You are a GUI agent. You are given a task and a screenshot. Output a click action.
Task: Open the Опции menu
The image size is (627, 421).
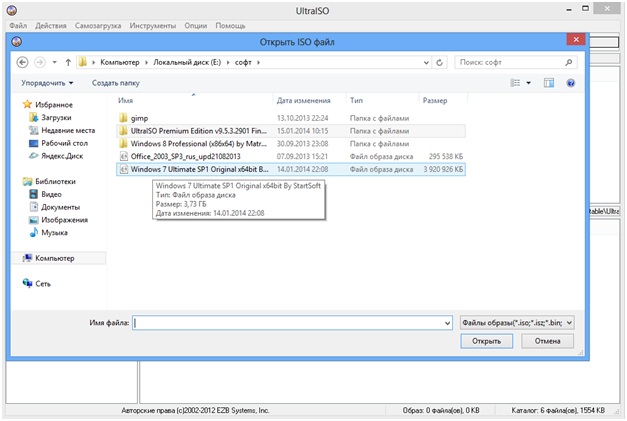click(x=196, y=26)
